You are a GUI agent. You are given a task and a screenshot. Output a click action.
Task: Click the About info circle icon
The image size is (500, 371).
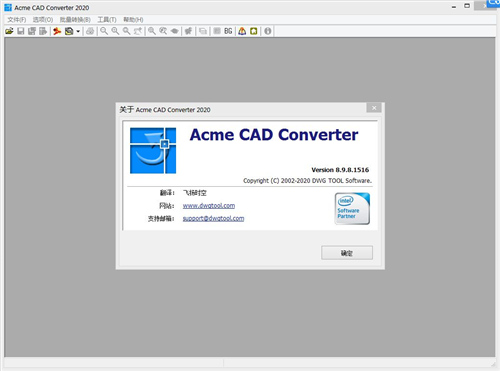point(268,31)
